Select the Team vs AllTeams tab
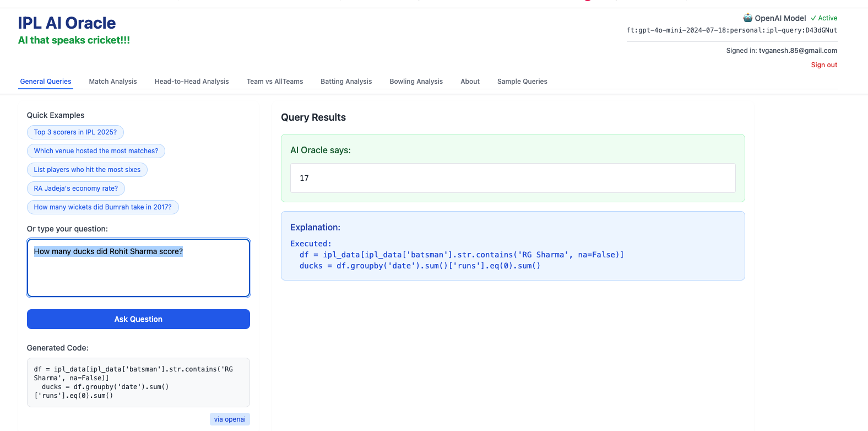This screenshot has height=431, width=868. 275,82
